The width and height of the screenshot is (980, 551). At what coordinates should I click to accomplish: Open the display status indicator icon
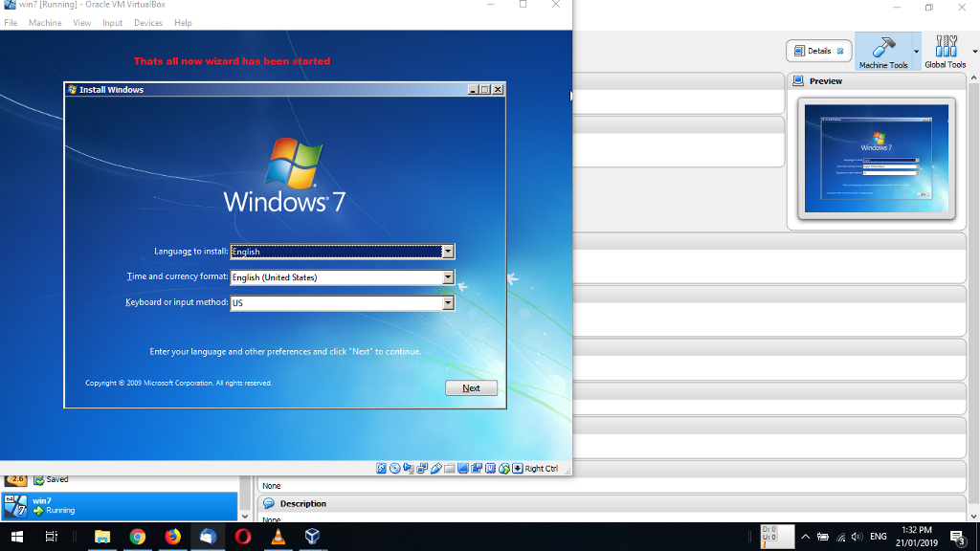[462, 468]
